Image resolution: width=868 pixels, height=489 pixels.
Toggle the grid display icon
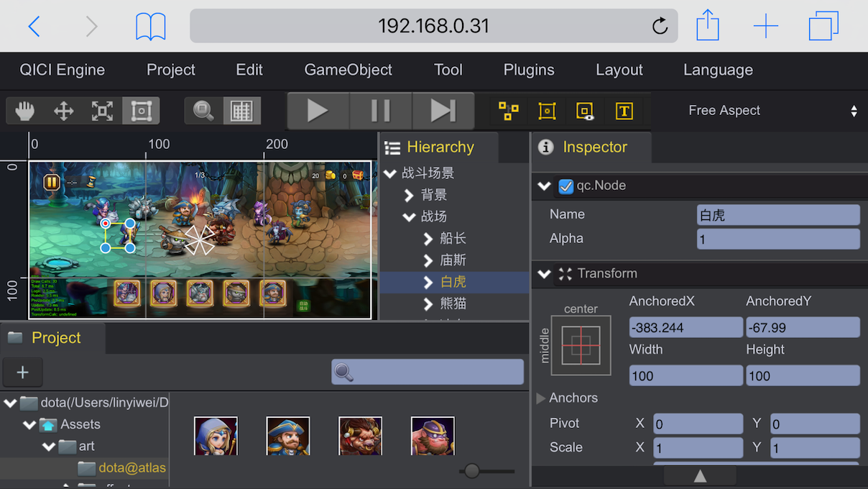[x=241, y=111]
